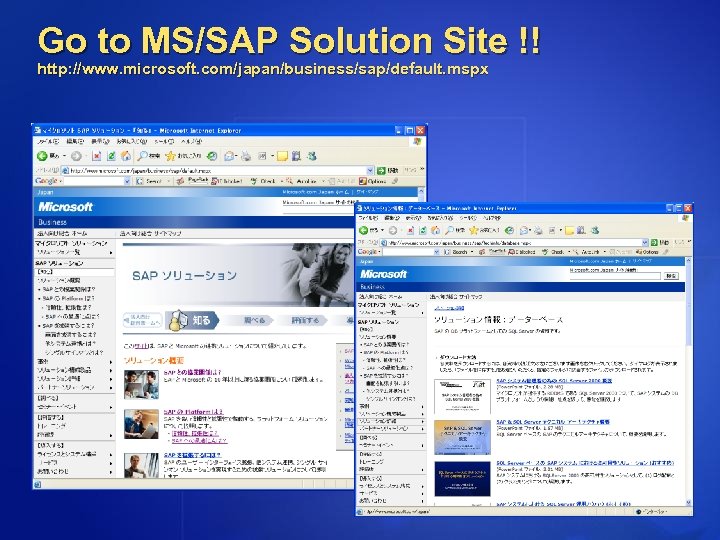Open the Back history dropdown arrow in the SAP ソリューション window

(x=64, y=156)
